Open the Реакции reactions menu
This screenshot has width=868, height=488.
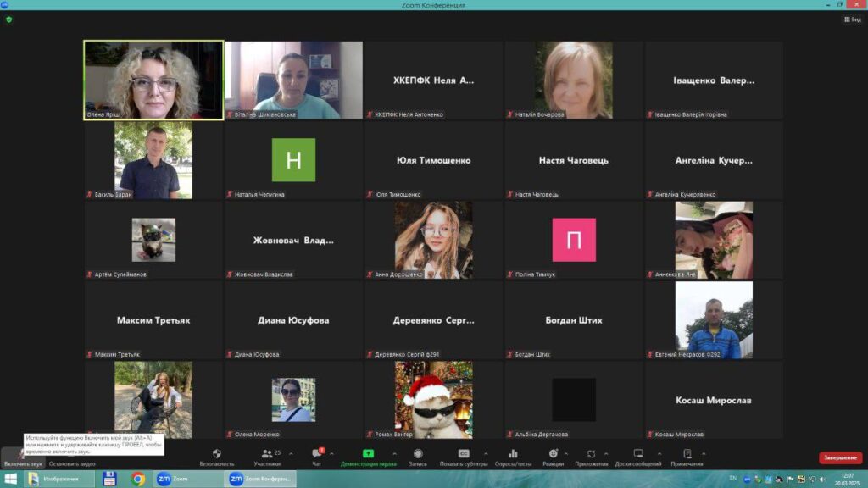coord(554,457)
